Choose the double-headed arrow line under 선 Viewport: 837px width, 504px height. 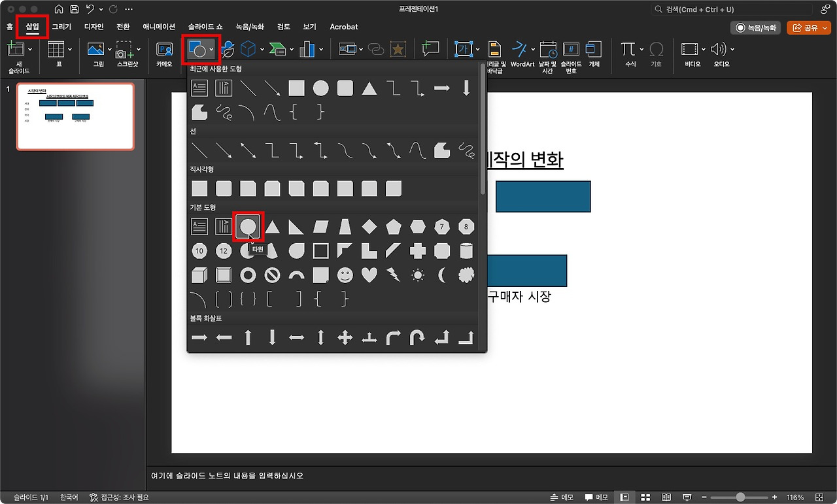coord(248,150)
